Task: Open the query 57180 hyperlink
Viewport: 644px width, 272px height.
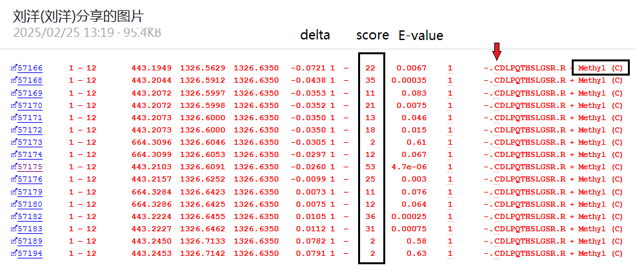Action: pyautogui.click(x=30, y=204)
